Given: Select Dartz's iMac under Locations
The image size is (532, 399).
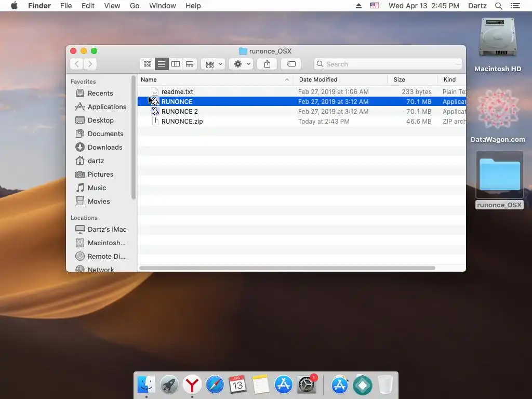Looking at the screenshot, I should coord(101,229).
